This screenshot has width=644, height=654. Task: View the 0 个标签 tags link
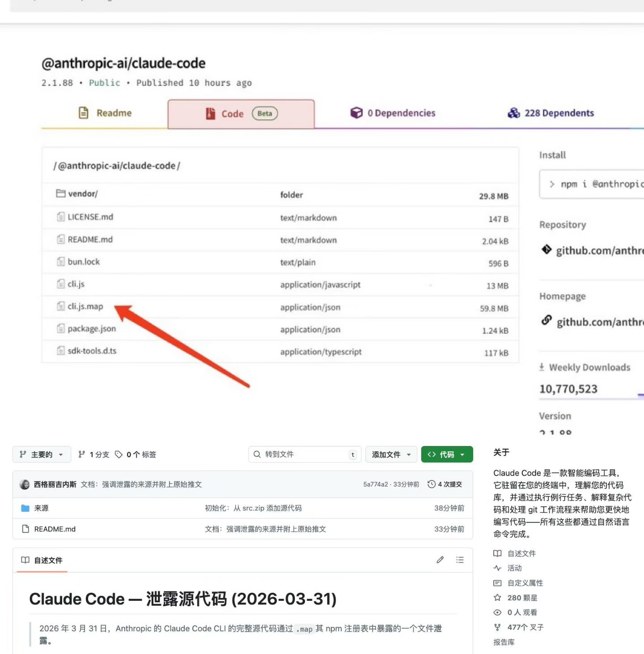136,454
